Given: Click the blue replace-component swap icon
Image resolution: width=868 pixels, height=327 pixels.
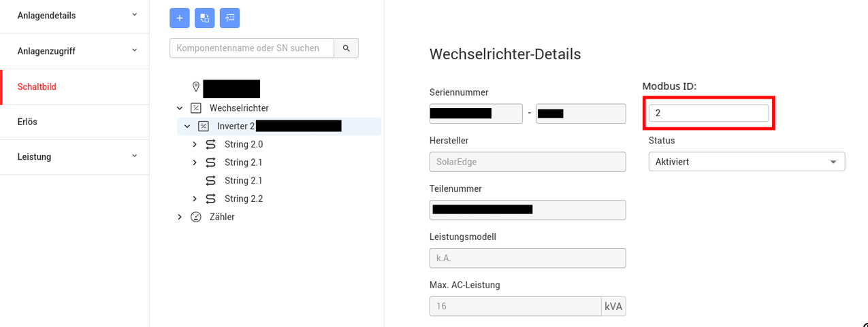Looking at the screenshot, I should pyautogui.click(x=205, y=18).
